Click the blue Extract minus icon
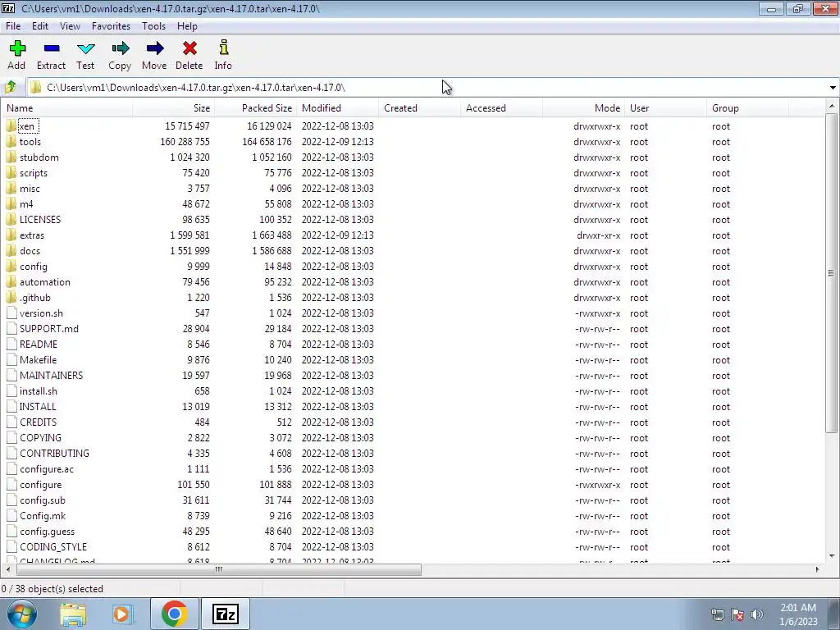 pyautogui.click(x=52, y=48)
